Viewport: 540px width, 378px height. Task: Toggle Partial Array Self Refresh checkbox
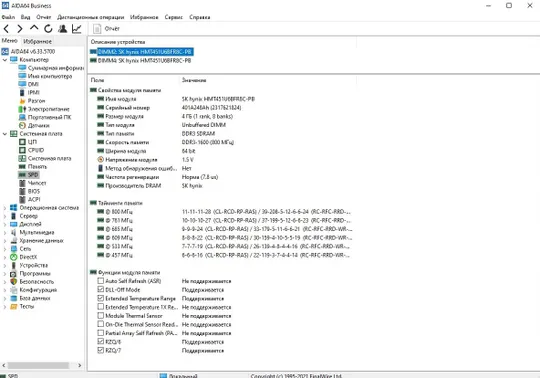pyautogui.click(x=101, y=333)
